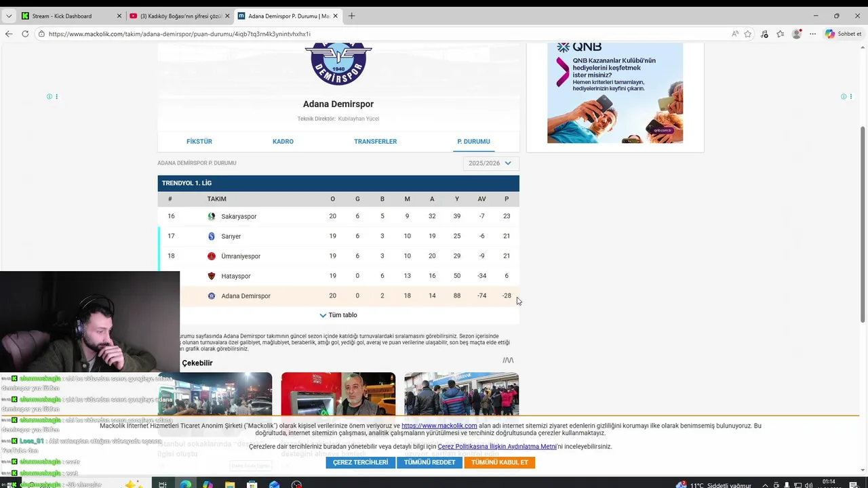The width and height of the screenshot is (868, 488).
Task: Click Adana Demirspor points value -28
Action: tap(507, 296)
